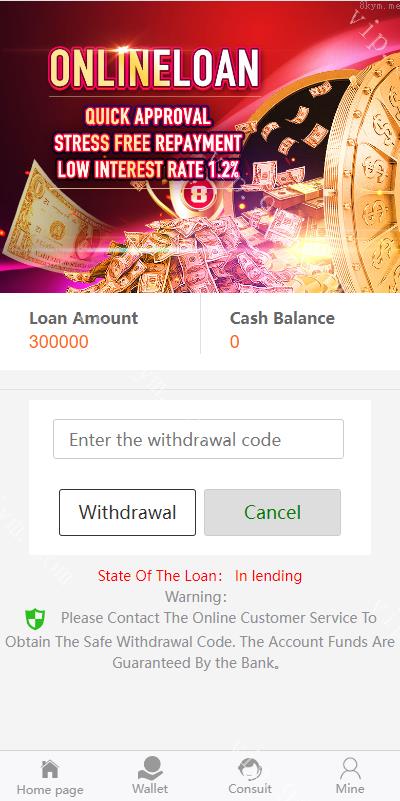Focus the withdrawal code input field
400x801 pixels.
pos(198,439)
